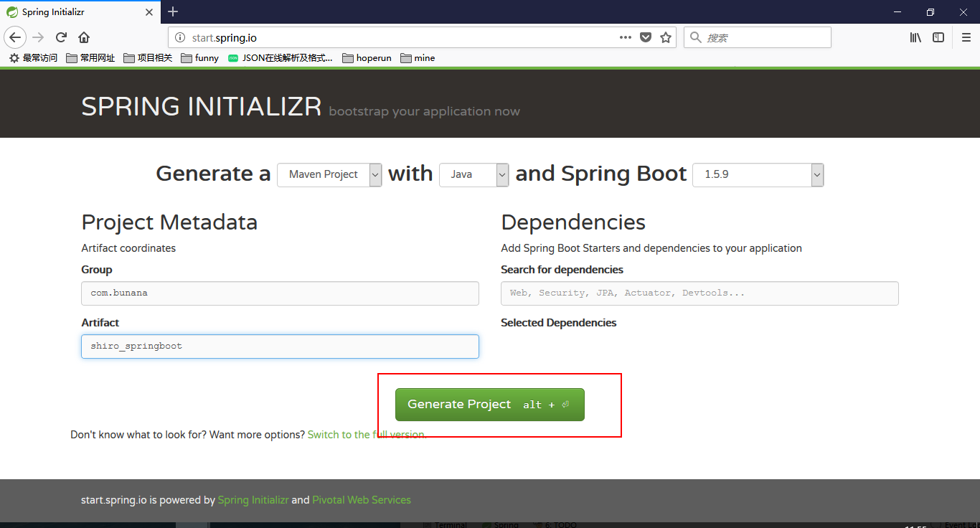Click the bootstrap your application now tagline
Viewport: 980px width, 528px height.
click(425, 112)
